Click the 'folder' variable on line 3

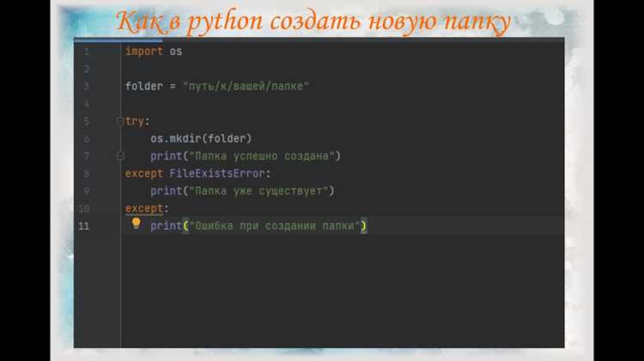[144, 86]
